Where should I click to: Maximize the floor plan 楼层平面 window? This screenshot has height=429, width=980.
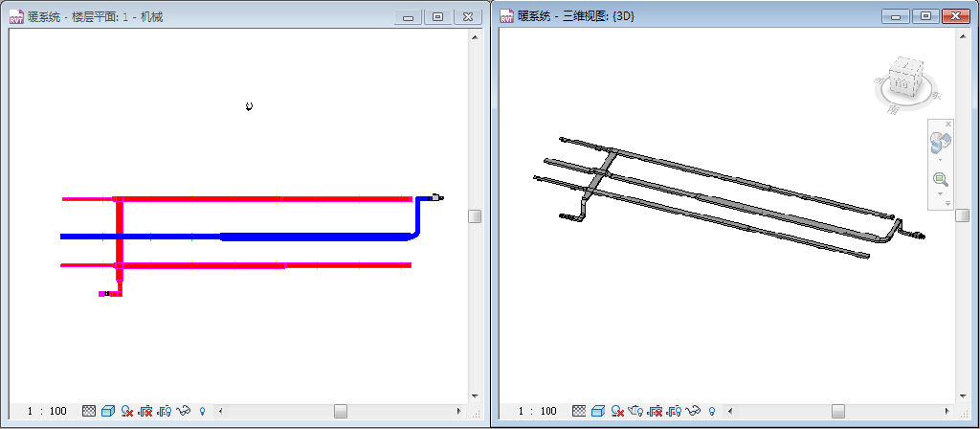tap(437, 17)
